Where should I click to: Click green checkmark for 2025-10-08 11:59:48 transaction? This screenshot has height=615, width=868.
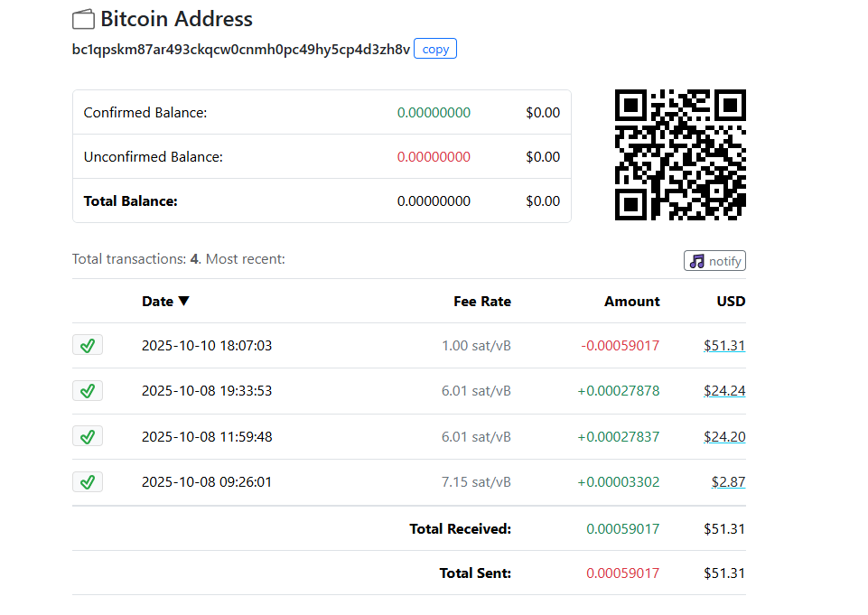(x=88, y=436)
